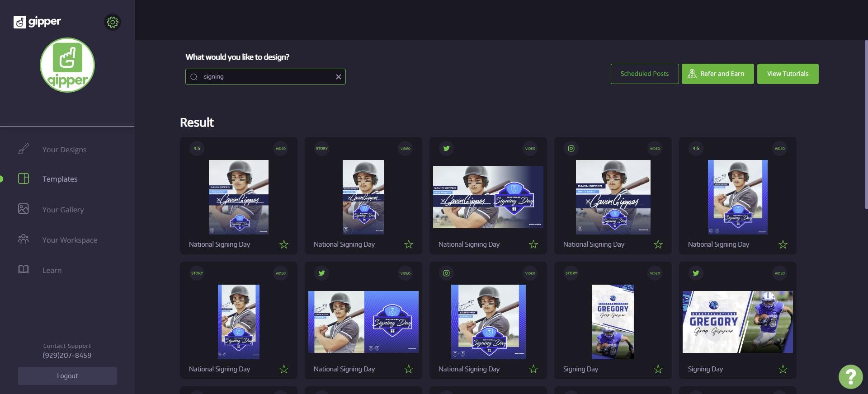
Task: Click the Instagram icon on first-row template
Action: click(x=571, y=149)
